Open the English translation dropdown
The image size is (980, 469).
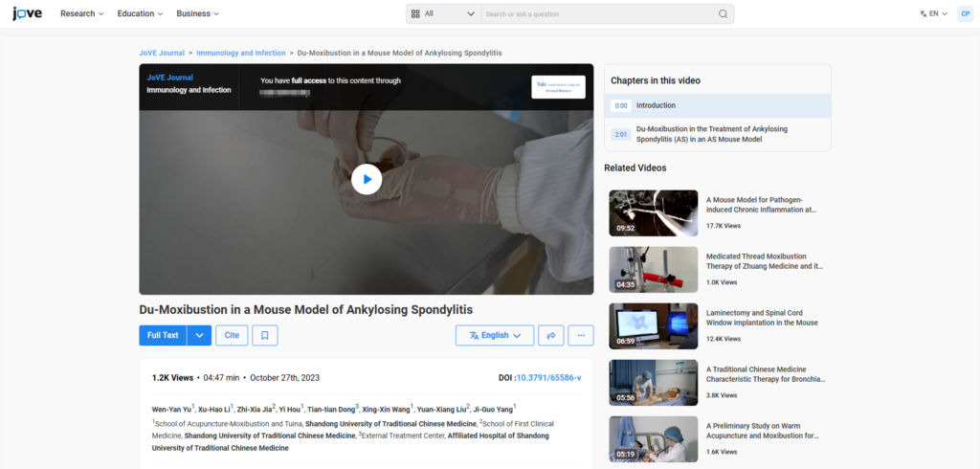(x=495, y=335)
